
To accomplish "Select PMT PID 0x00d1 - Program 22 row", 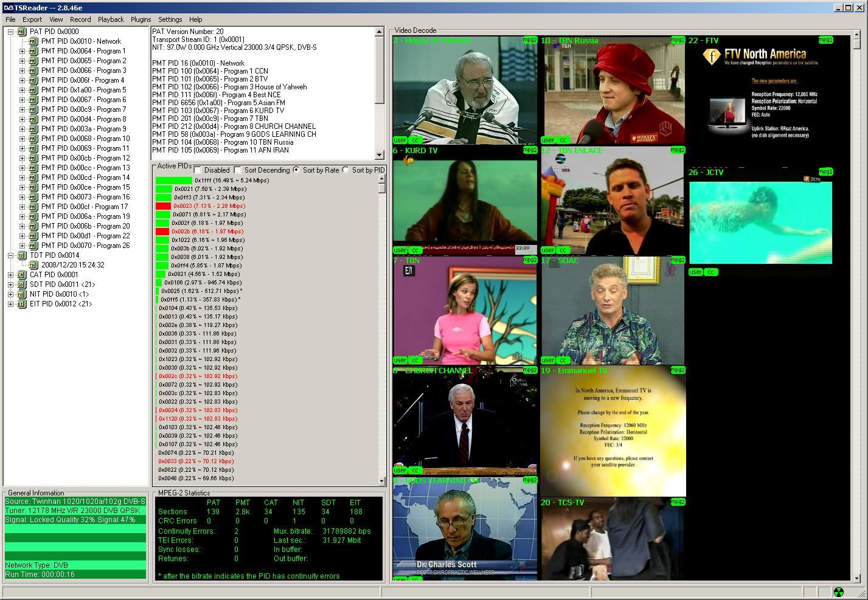I will pyautogui.click(x=85, y=236).
